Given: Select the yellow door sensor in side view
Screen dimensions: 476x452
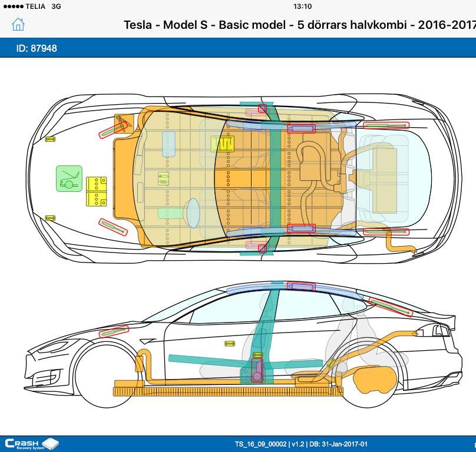Looking at the screenshot, I should click(x=230, y=343).
